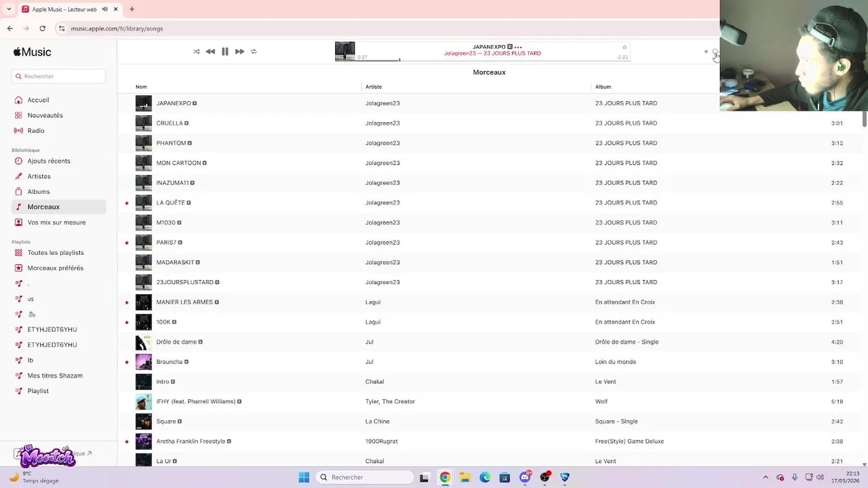Open Artistes in library
The image size is (868, 488).
tap(39, 176)
